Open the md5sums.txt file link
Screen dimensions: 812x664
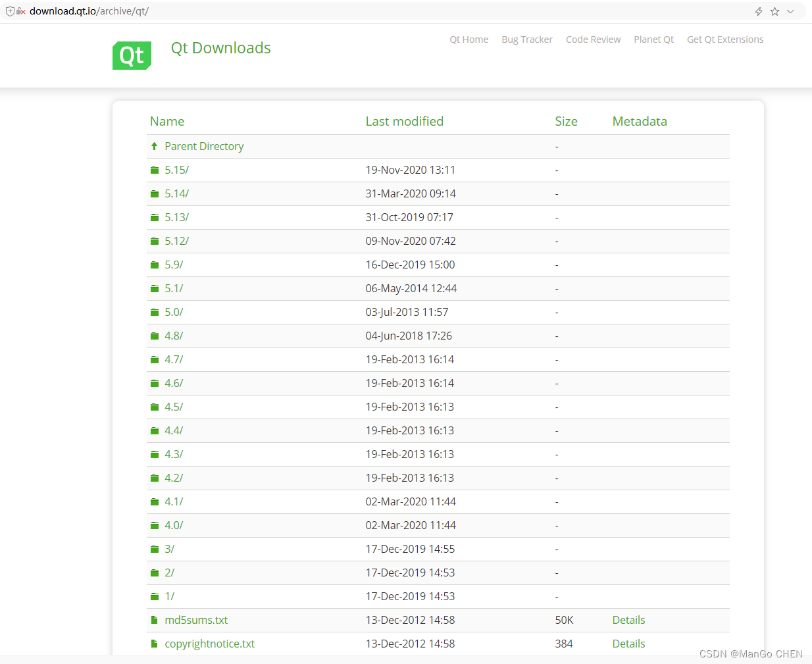click(x=196, y=620)
